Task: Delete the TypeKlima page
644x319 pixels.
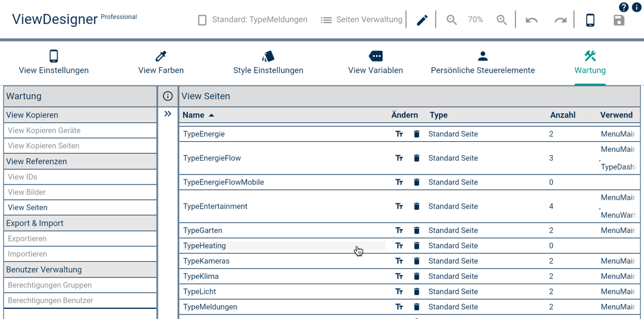Action: 416,276
